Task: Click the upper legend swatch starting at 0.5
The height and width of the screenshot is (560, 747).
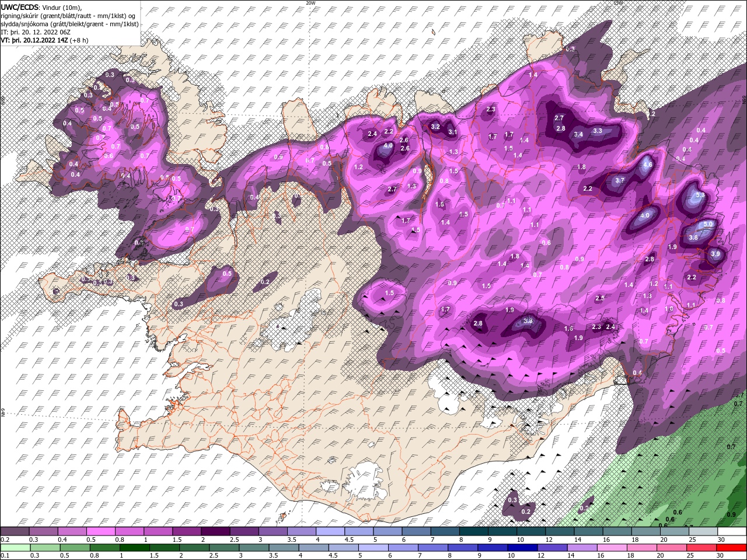Action: [100, 531]
